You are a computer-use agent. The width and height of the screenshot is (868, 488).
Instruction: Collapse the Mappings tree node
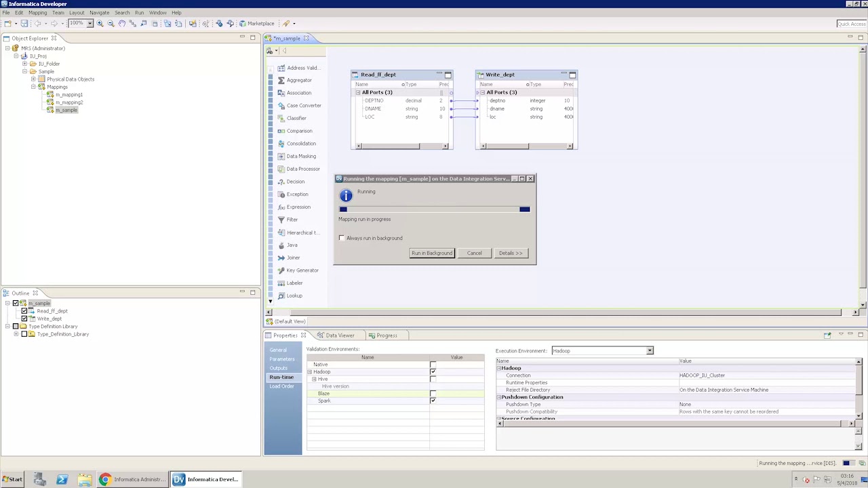tap(33, 87)
